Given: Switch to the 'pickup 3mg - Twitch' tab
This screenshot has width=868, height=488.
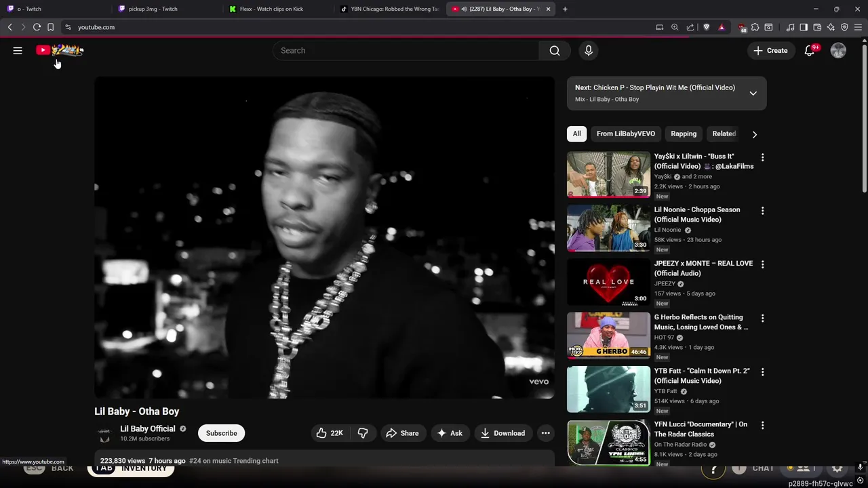Looking at the screenshot, I should point(166,9).
